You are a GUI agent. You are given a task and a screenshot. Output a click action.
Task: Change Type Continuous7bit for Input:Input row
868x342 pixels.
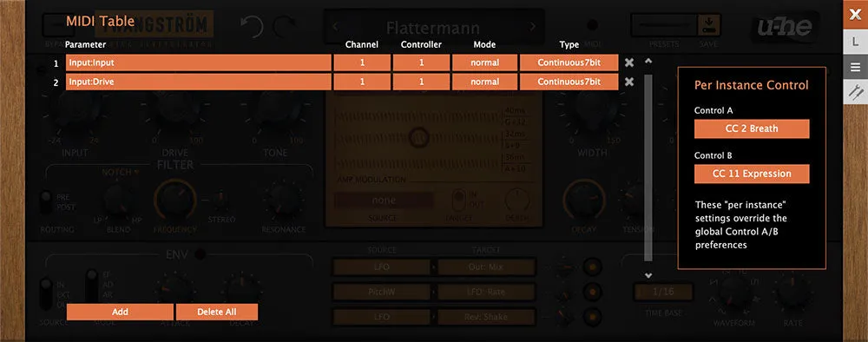click(x=569, y=62)
